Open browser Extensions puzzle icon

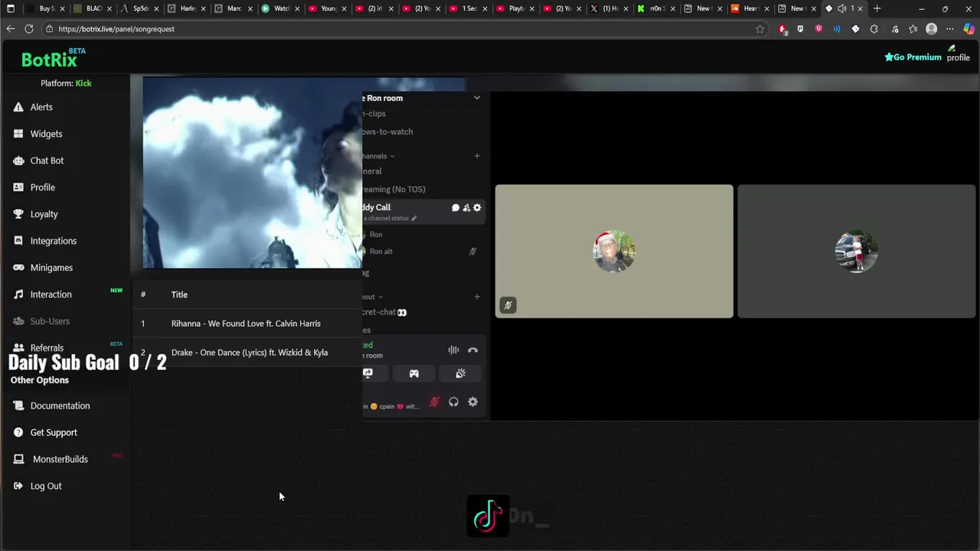[x=874, y=29]
